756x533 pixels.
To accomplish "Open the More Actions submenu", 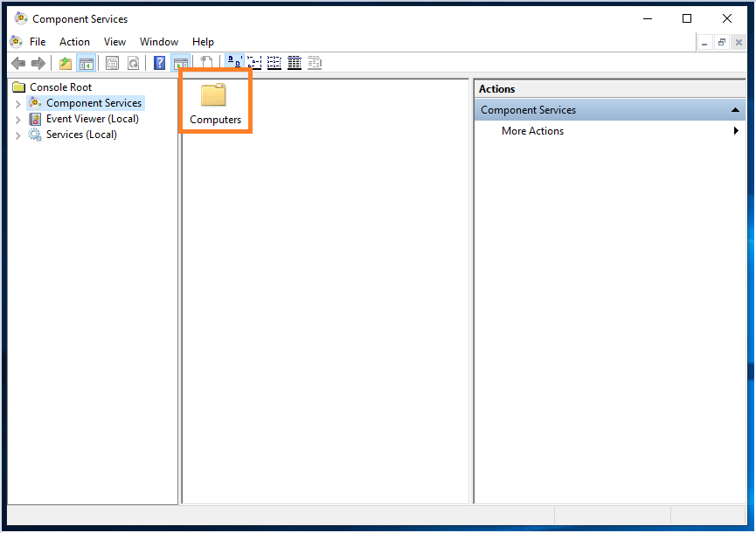I will pyautogui.click(x=610, y=131).
